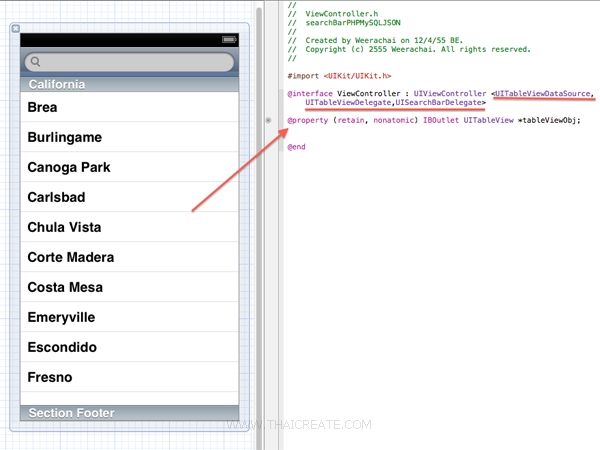Click the tableViewObj property name

point(549,120)
